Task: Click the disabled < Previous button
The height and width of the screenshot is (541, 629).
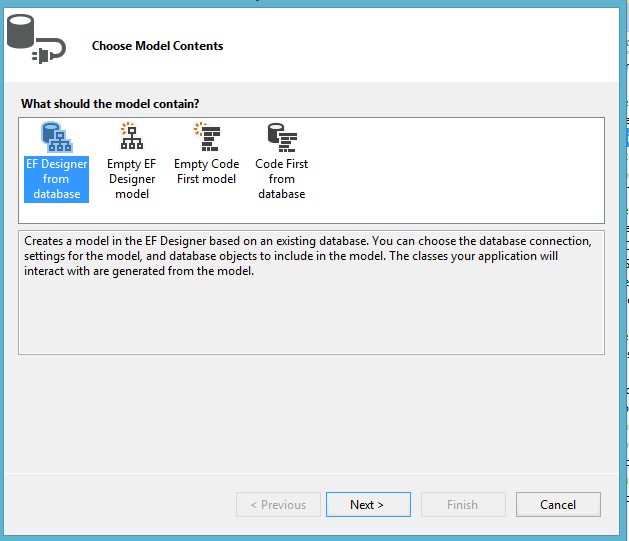Action: (x=278, y=505)
